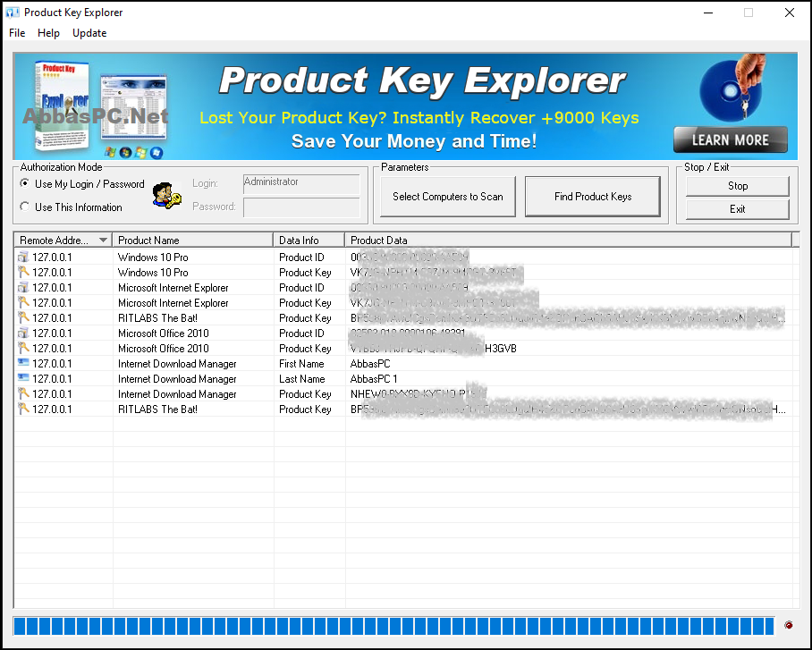Select 'Windows 10 Pro' in Product Key row
The image size is (812, 650).
click(153, 273)
